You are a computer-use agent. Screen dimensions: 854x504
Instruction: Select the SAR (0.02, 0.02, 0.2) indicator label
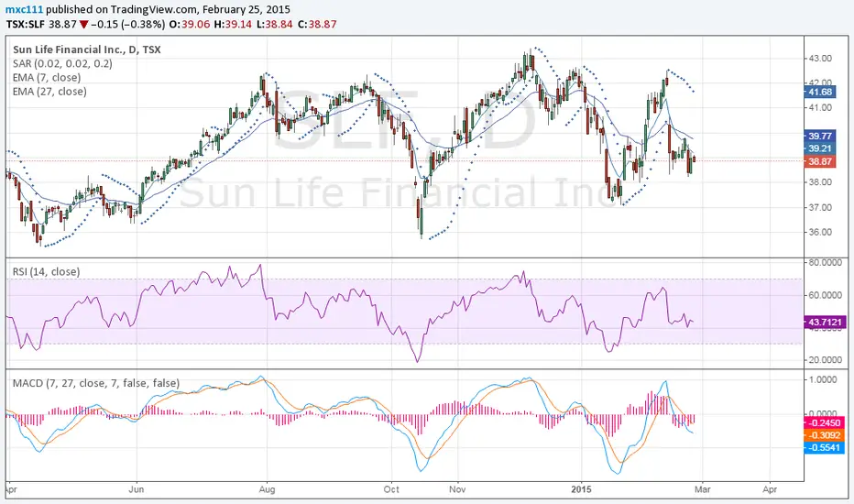tap(62, 63)
